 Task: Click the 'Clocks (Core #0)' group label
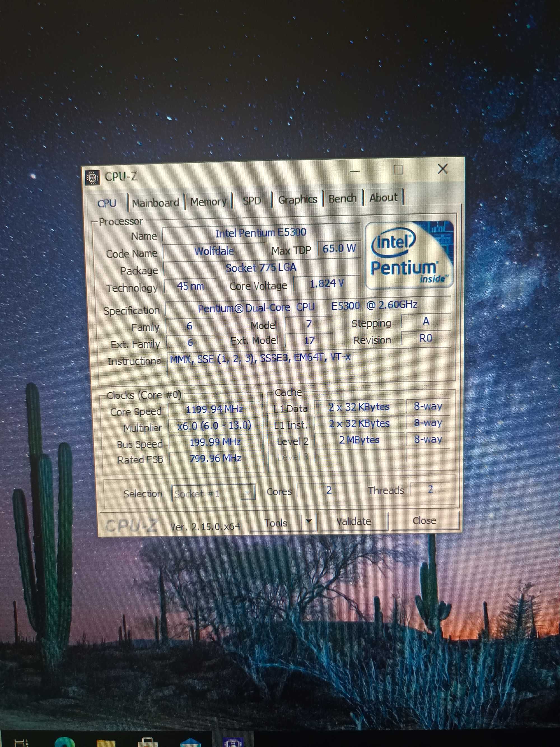pos(144,395)
